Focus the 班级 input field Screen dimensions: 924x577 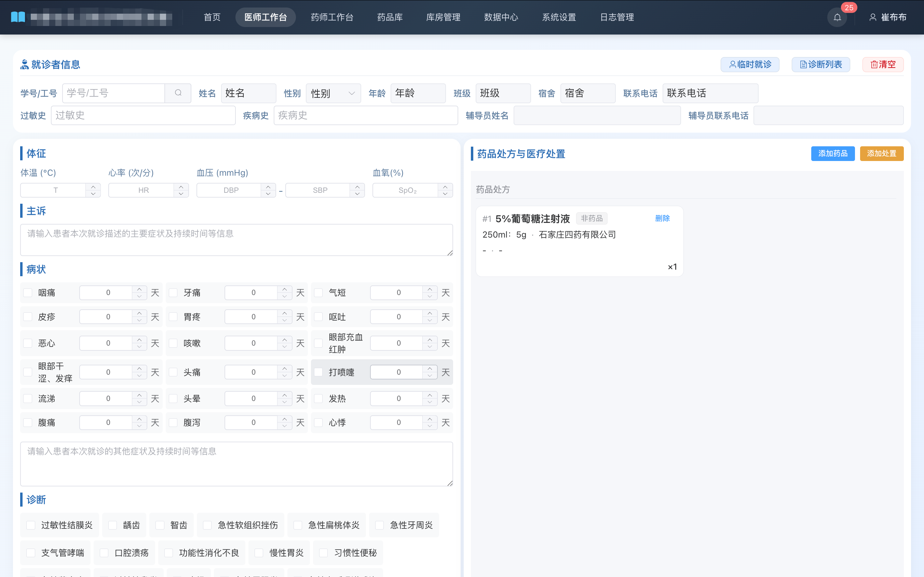(503, 93)
